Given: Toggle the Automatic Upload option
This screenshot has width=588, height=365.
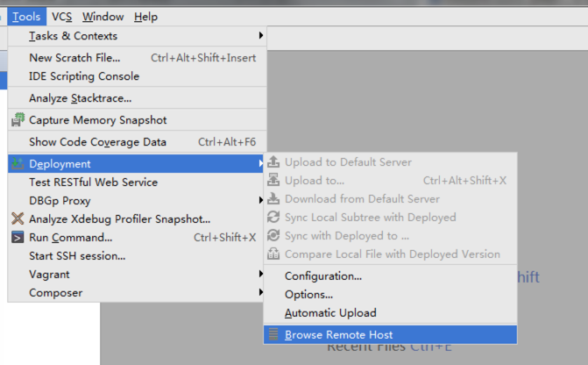Looking at the screenshot, I should pyautogui.click(x=330, y=313).
